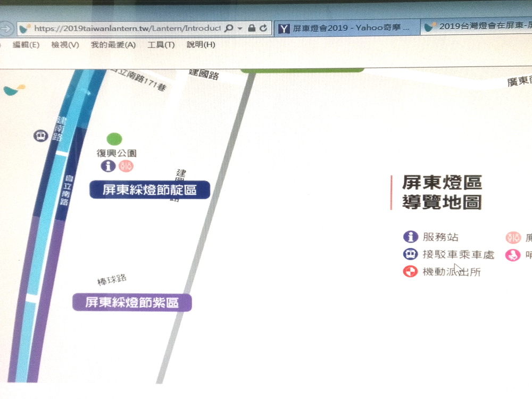
Task: Click the 服務站 legend info icon
Action: [x=411, y=237]
